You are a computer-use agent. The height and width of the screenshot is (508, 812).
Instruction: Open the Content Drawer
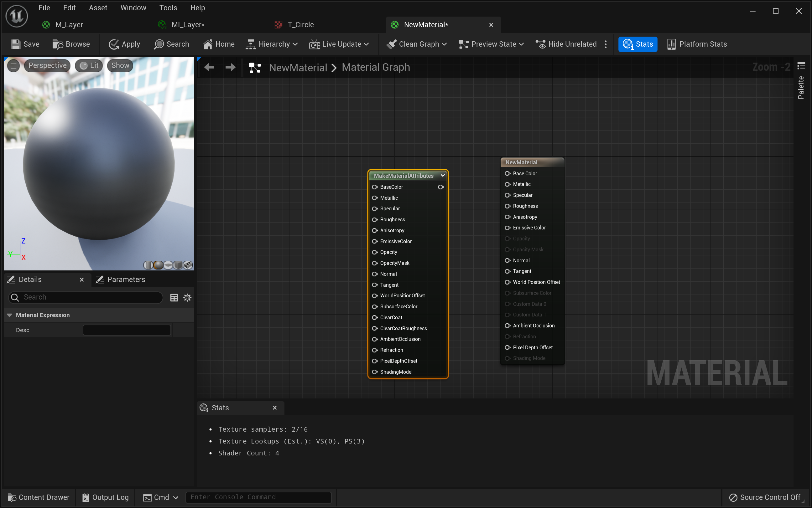[x=39, y=497]
